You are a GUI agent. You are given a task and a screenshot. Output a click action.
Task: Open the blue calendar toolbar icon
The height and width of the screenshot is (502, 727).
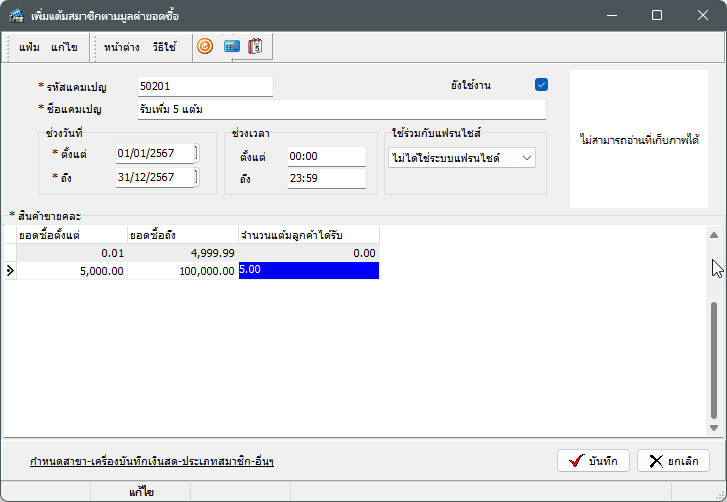[231, 46]
